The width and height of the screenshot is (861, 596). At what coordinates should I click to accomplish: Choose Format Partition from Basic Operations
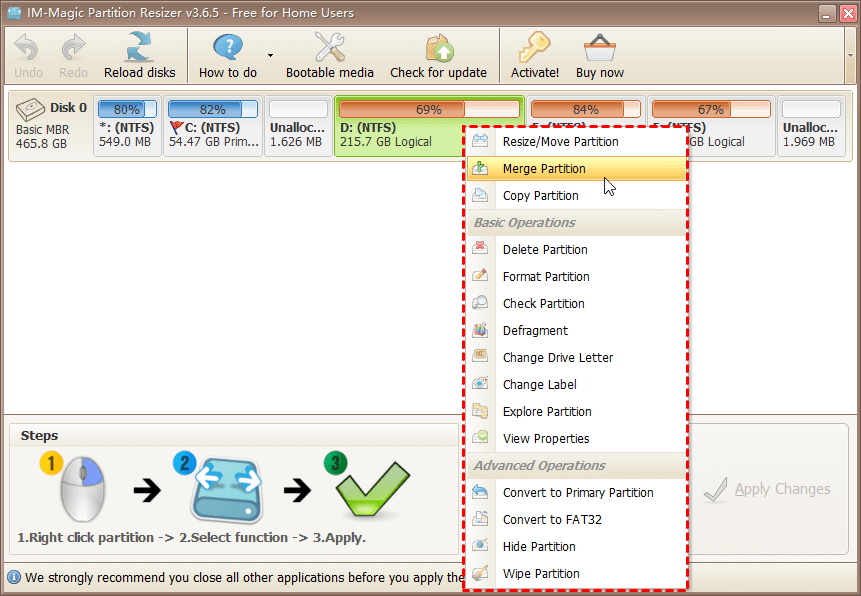(558, 276)
